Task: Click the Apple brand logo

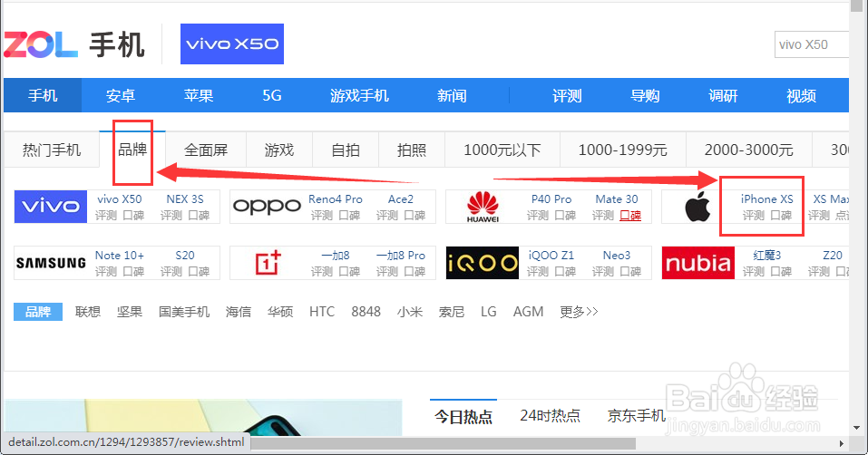Action: point(698,208)
